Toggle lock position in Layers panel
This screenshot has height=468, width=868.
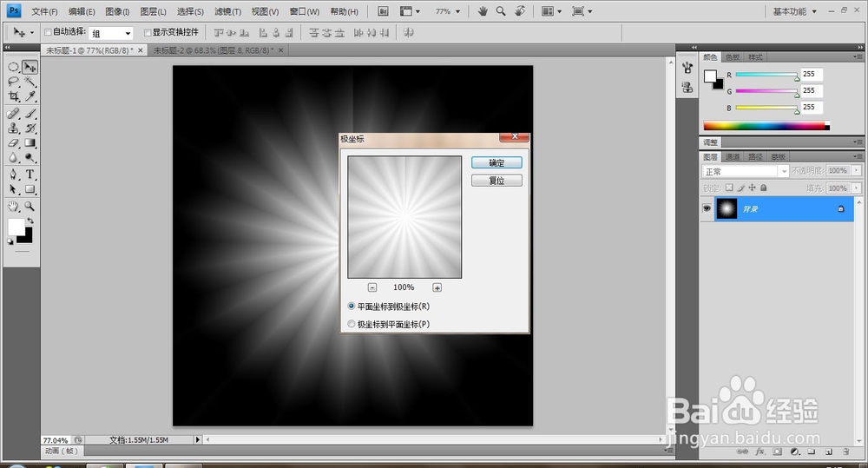pyautogui.click(x=752, y=188)
